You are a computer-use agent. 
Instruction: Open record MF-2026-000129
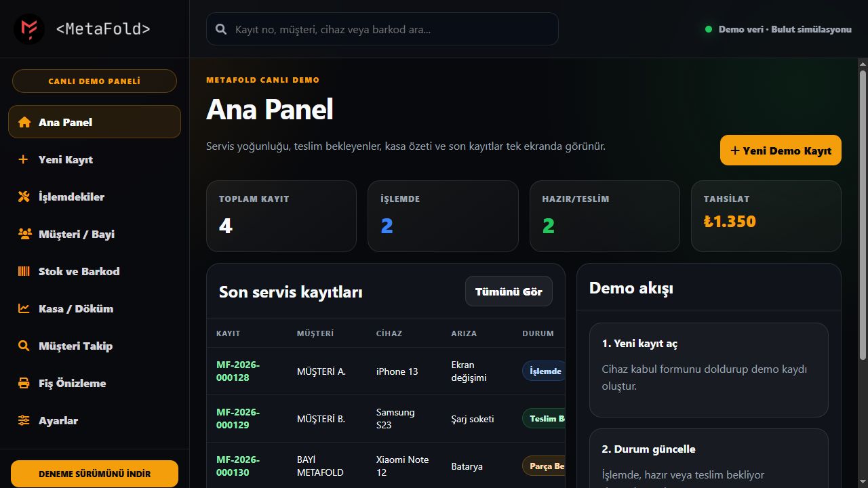point(238,418)
